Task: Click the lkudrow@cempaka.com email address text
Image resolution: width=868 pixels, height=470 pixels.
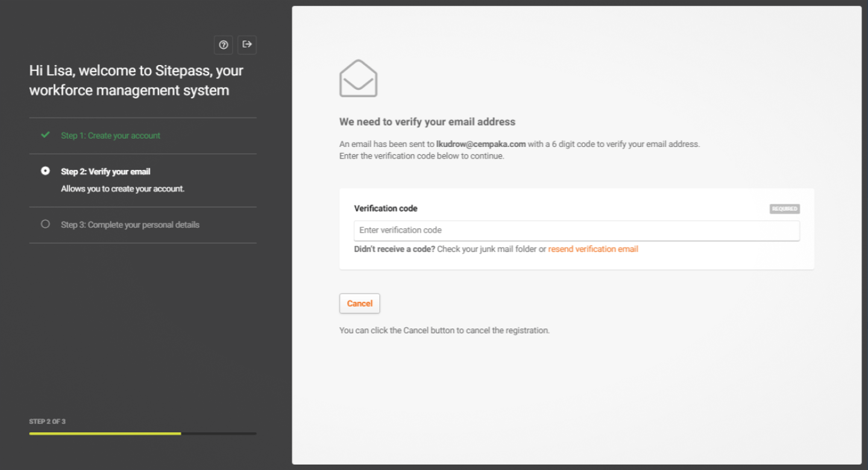Action: coord(481,145)
